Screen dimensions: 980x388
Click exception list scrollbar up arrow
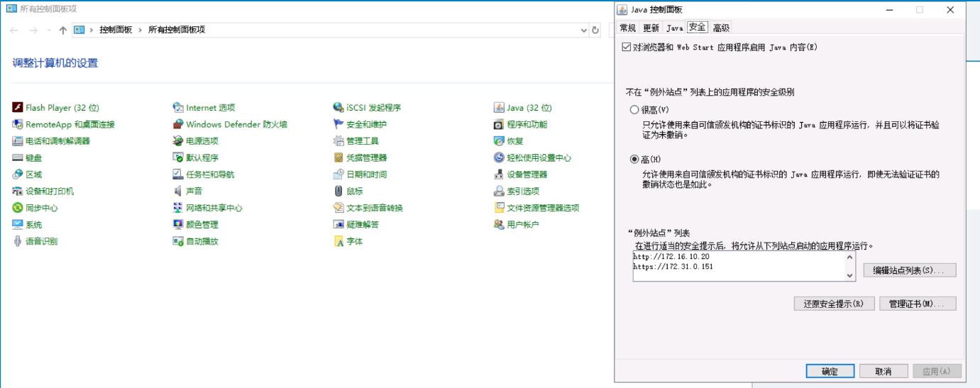851,257
